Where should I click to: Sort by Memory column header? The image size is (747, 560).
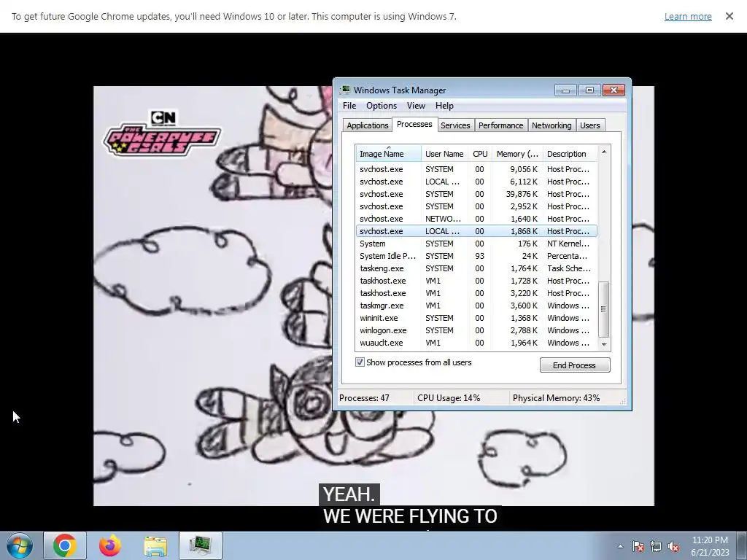(517, 154)
